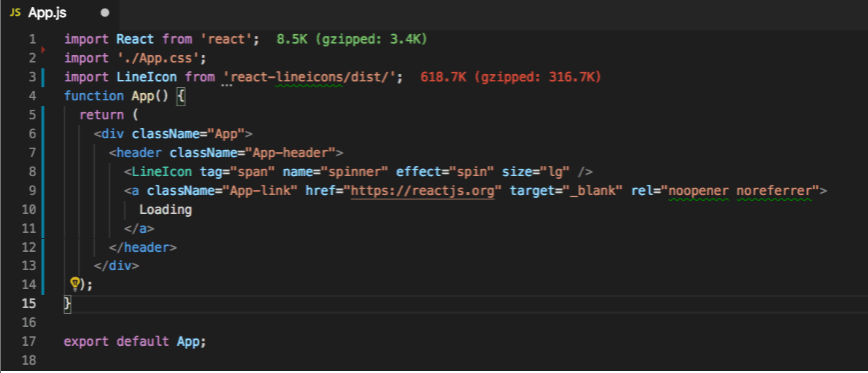Click the className="App-header" attribute
Image resolution: width=868 pixels, height=373 pixels.
(x=253, y=153)
